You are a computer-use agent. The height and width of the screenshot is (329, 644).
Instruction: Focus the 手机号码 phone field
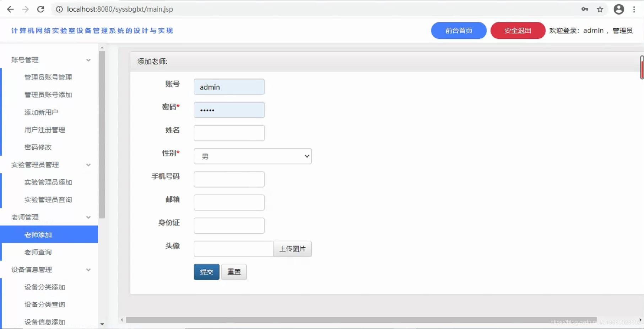click(x=229, y=179)
